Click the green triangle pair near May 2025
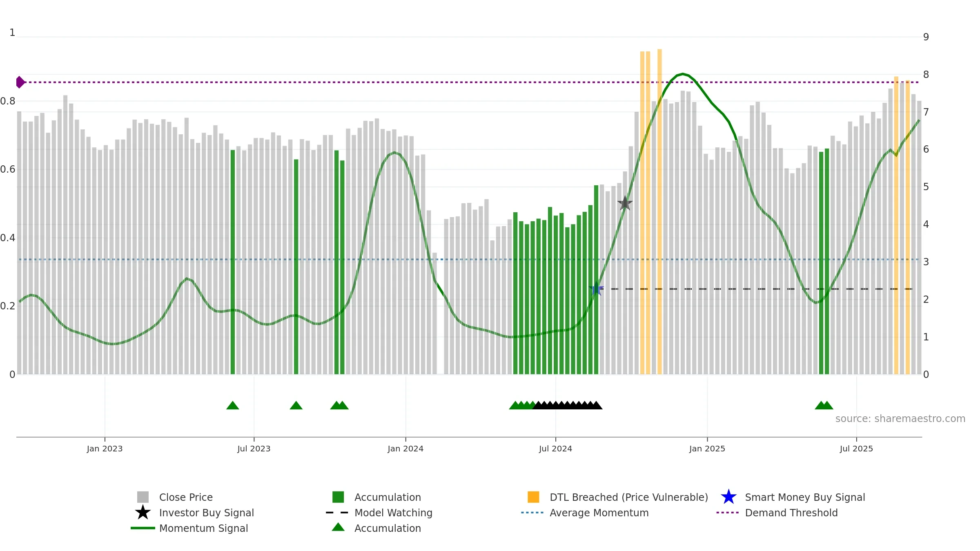 click(824, 405)
